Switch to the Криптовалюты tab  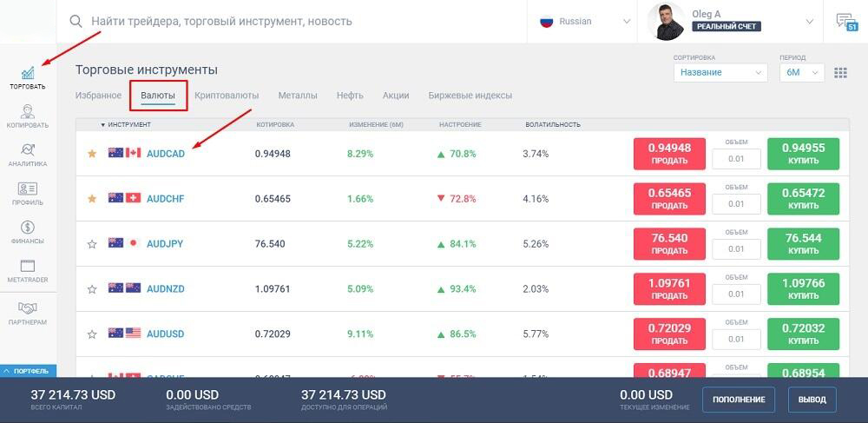coord(227,96)
